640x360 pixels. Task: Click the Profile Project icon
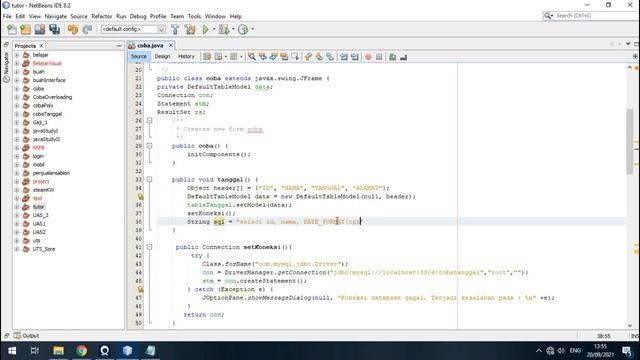pyautogui.click(x=243, y=29)
